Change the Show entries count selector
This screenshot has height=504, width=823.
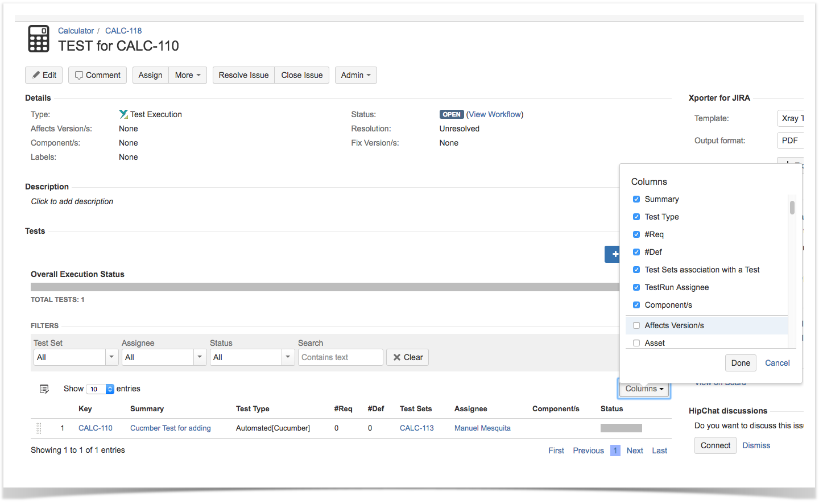(x=100, y=389)
